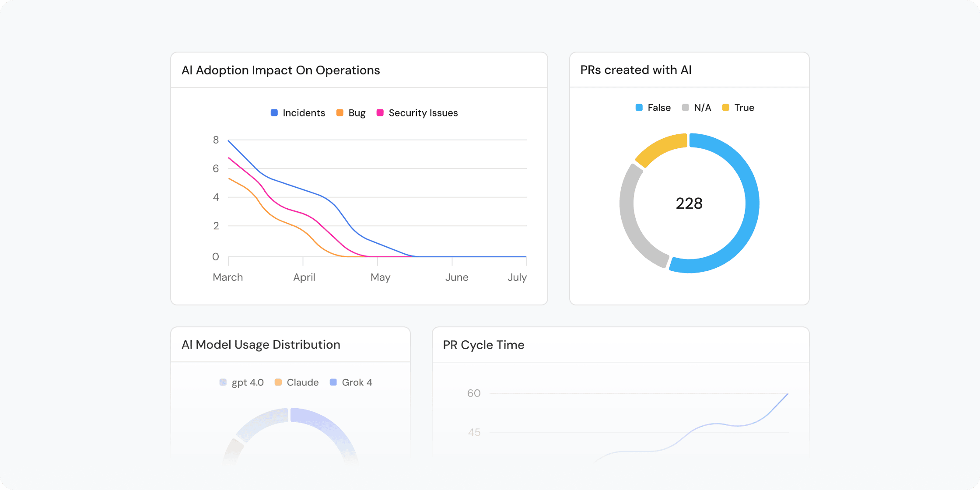This screenshot has height=490, width=980.
Task: Click the 'June' axis label
Action: tap(457, 277)
